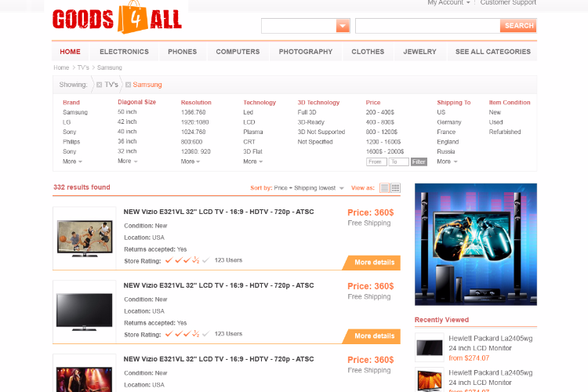Filter by 50 inch diagonal size
Viewport: 588px width, 392px height.
127,112
